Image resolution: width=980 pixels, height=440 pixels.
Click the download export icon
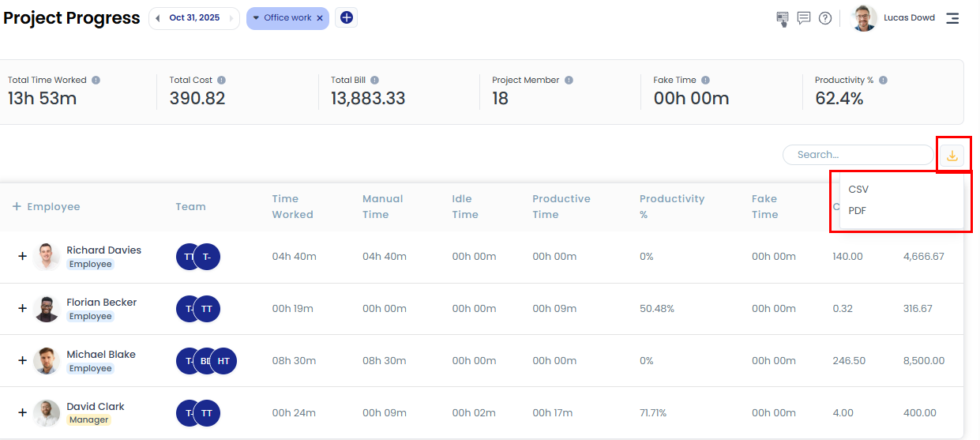[x=952, y=156]
